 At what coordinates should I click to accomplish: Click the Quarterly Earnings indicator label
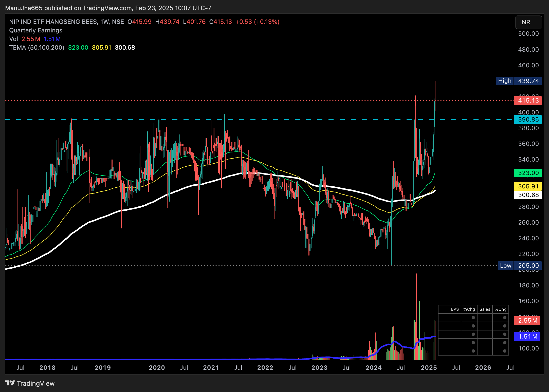click(36, 30)
